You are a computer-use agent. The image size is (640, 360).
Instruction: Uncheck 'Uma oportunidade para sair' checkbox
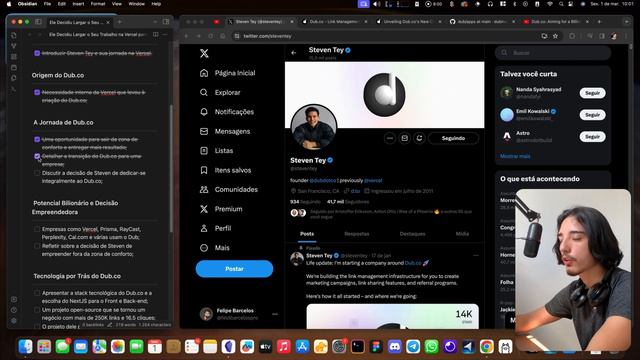coord(37,140)
